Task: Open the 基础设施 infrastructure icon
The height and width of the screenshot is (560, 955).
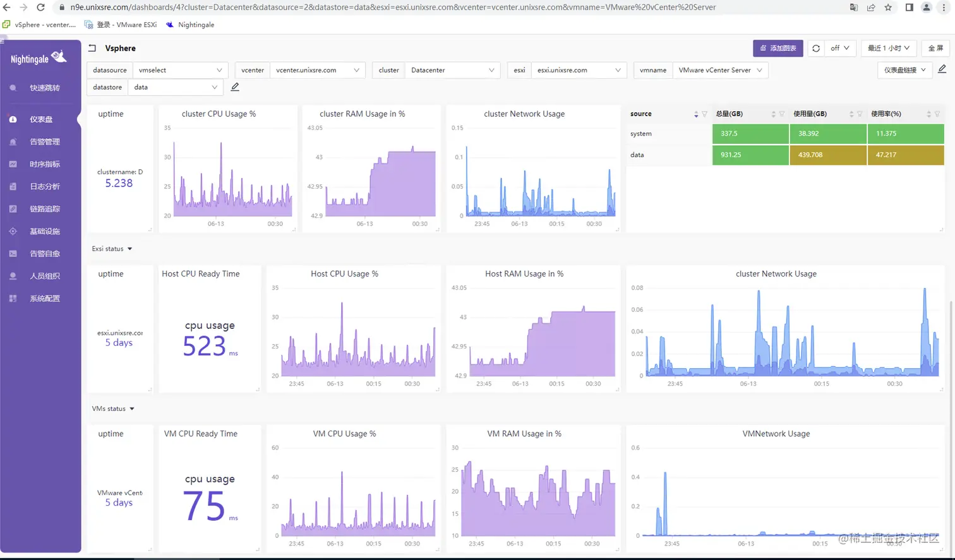Action: coord(14,232)
